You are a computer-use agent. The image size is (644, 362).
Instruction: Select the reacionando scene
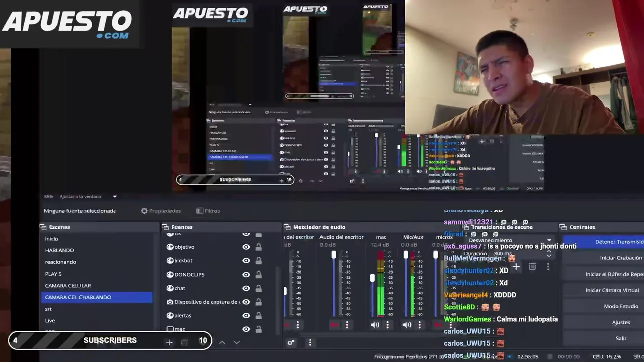96,262
